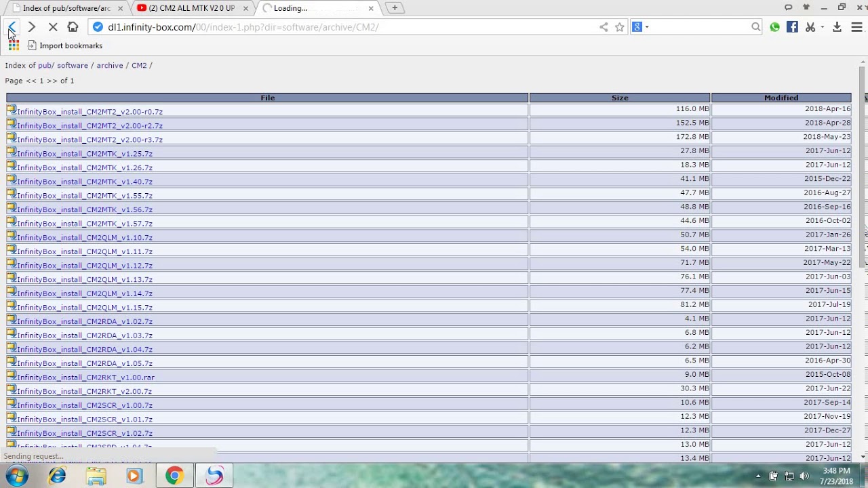Click the file icon beside CM2MTK_v1.26.7z
The width and height of the screenshot is (868, 488).
coord(12,165)
